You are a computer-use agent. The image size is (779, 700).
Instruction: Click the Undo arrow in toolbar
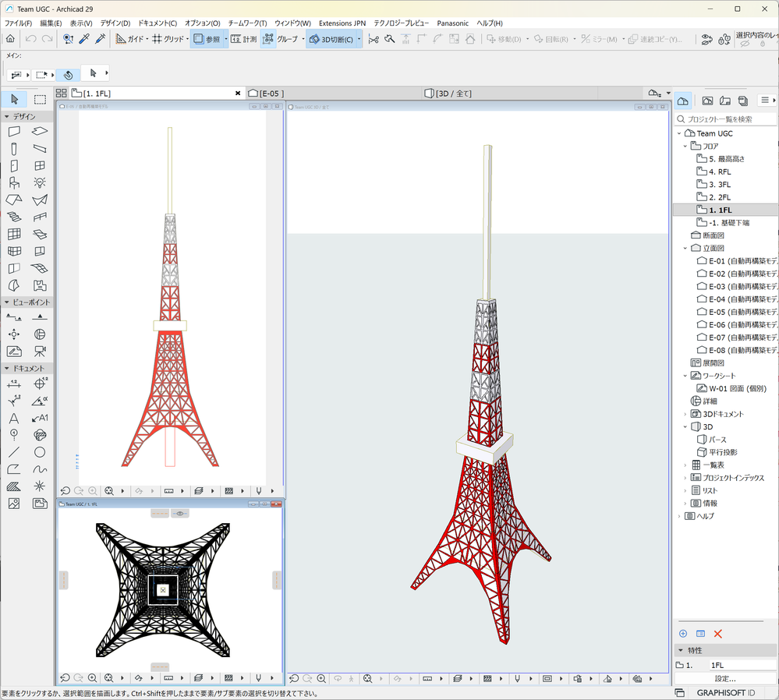[x=31, y=39]
